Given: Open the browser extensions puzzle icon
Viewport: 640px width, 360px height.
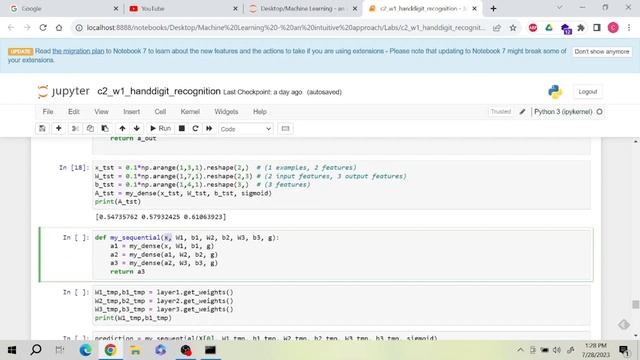Looking at the screenshot, I should point(581,28).
